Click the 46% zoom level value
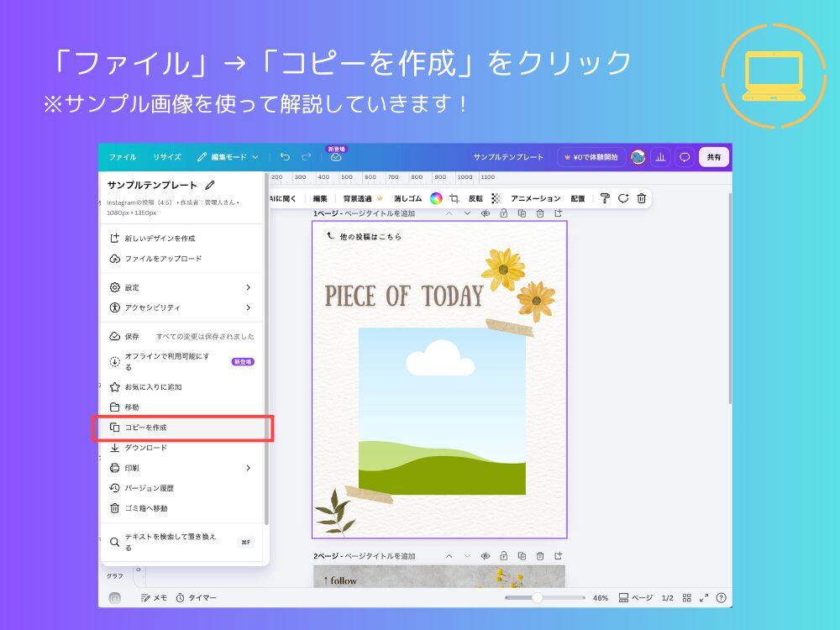Viewport: 840px width, 630px height. coord(600,598)
